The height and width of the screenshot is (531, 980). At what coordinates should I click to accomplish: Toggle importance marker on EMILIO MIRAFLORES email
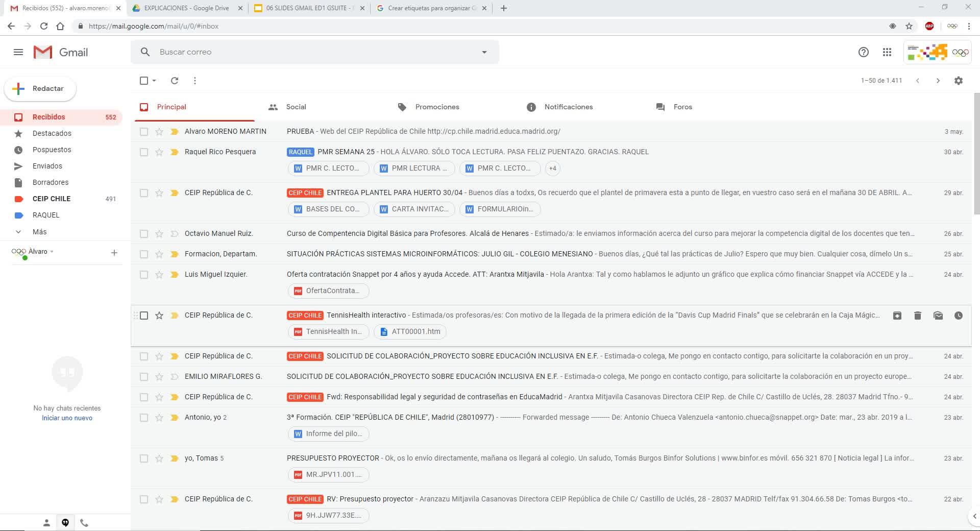pyautogui.click(x=174, y=377)
